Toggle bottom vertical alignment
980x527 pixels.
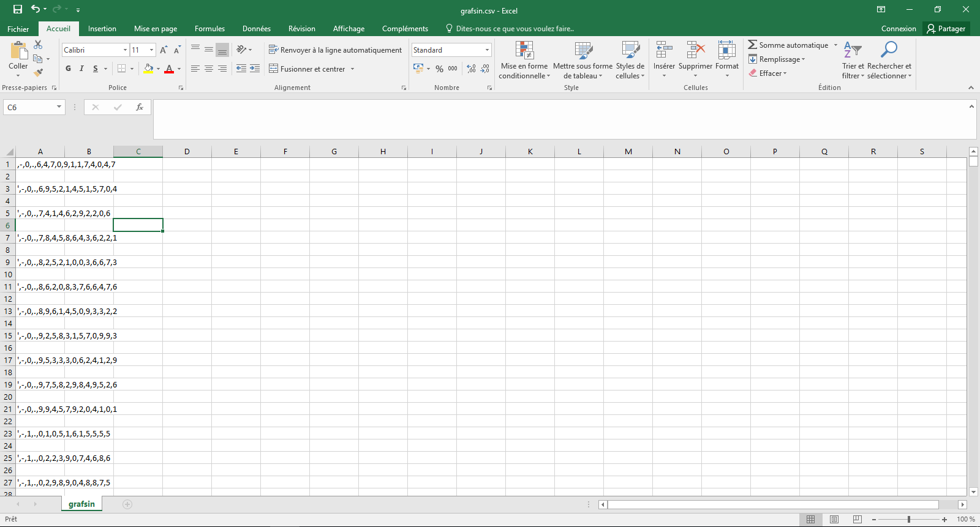coord(222,50)
